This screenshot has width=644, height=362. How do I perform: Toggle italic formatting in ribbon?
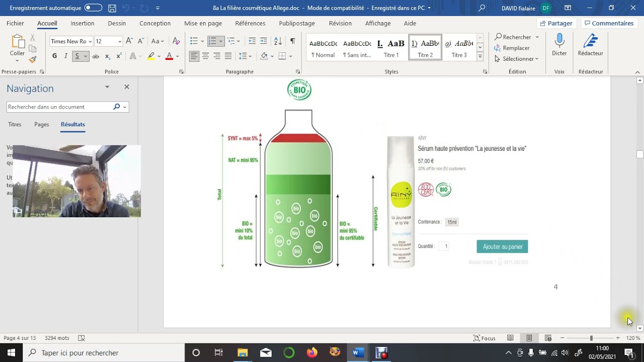click(x=65, y=56)
